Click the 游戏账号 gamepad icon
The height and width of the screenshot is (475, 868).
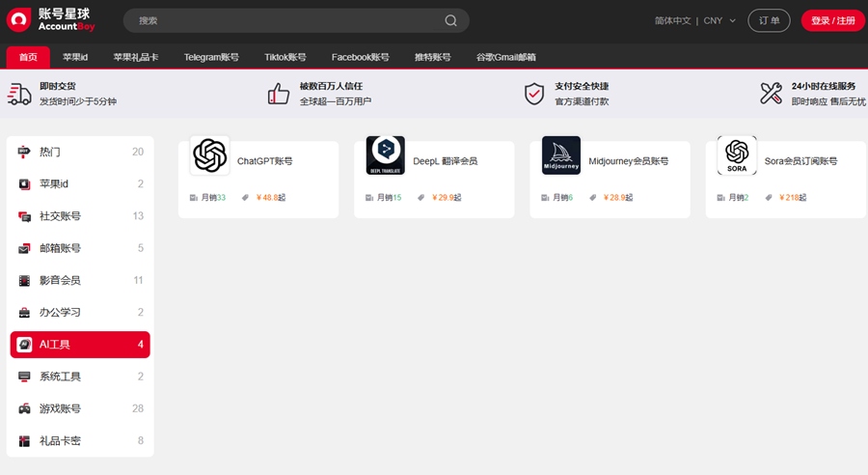click(x=24, y=409)
